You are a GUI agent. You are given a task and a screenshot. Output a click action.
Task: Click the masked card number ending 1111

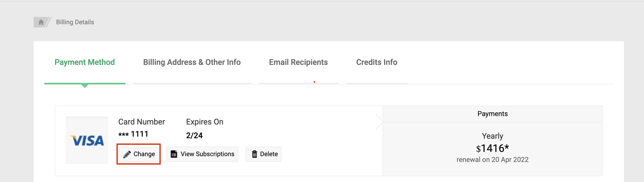point(133,134)
